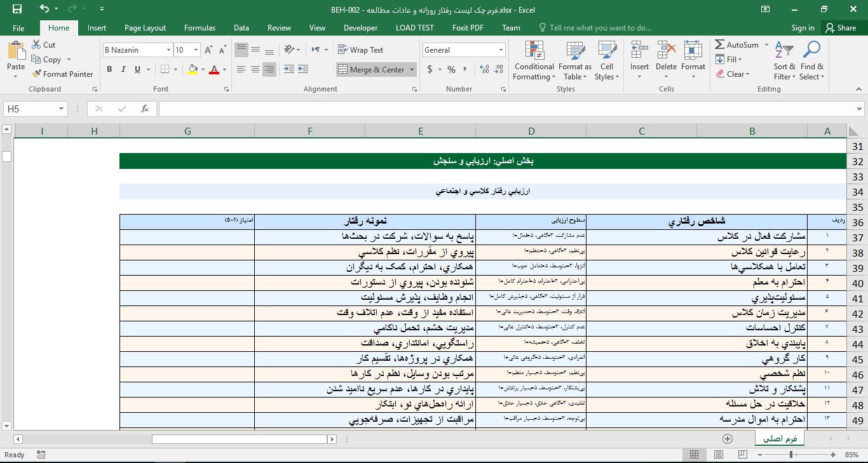The image size is (868, 463).
Task: Expand the AutoSum dropdown arrow
Action: (766, 45)
